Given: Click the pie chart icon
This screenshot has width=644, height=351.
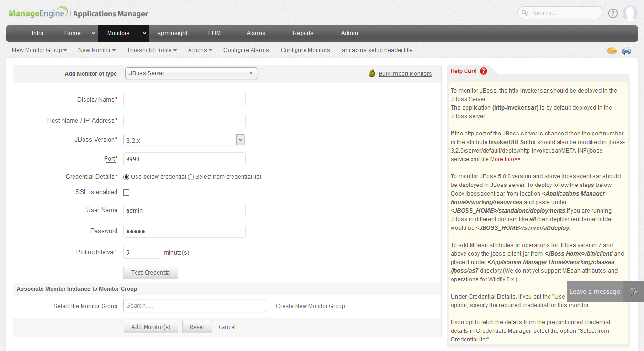Looking at the screenshot, I should [x=612, y=51].
